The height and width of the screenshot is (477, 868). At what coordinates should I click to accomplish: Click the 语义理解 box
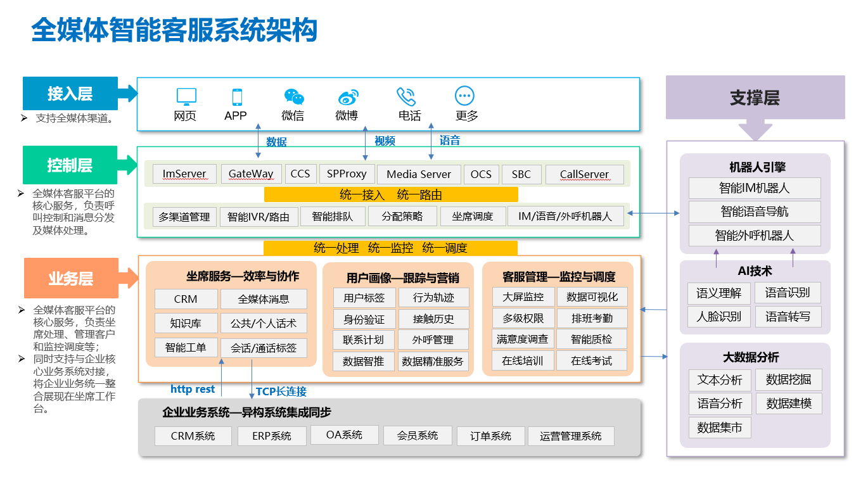(x=719, y=293)
